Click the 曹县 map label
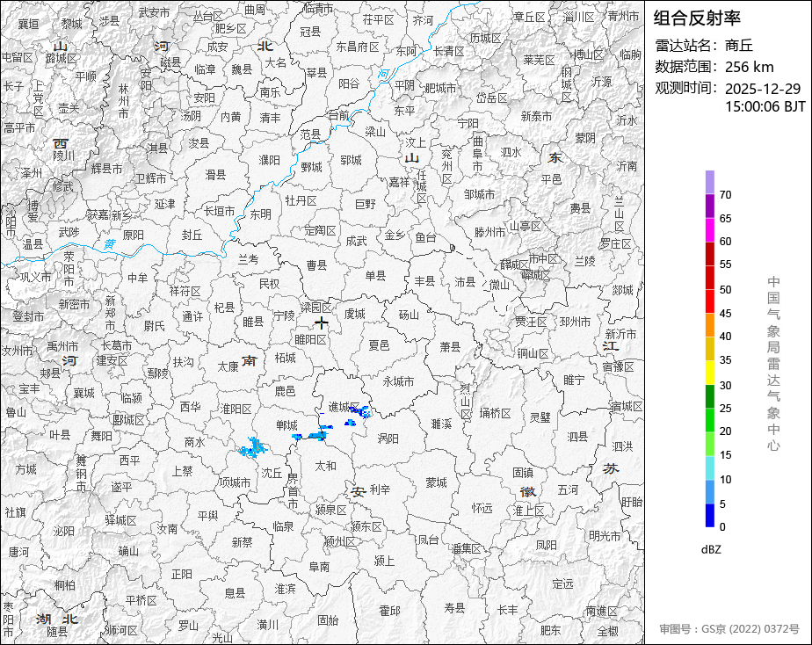Screen dimensions: 812x645 click(317, 265)
